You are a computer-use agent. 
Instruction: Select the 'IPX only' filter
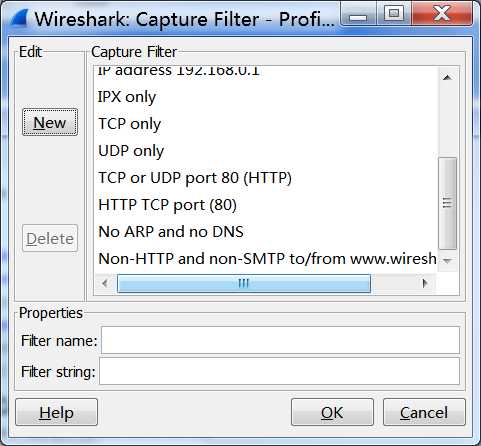(x=267, y=97)
